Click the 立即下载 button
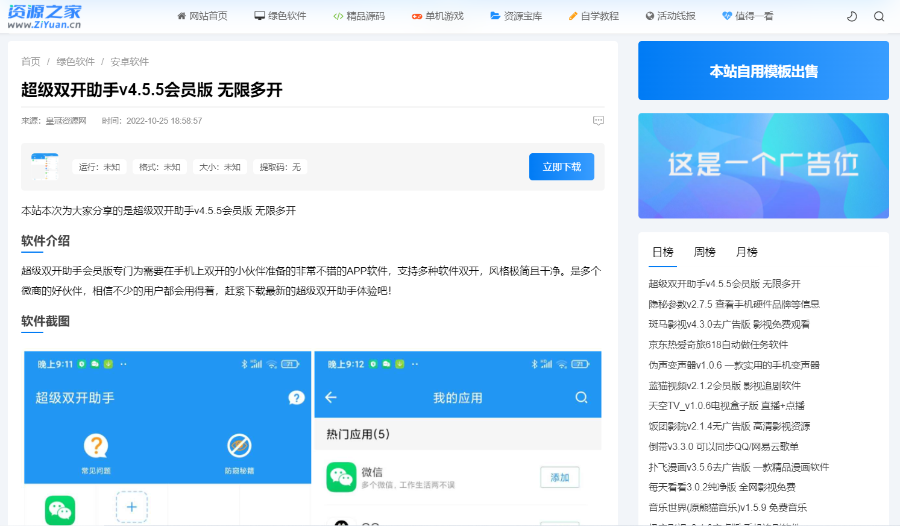 click(561, 167)
